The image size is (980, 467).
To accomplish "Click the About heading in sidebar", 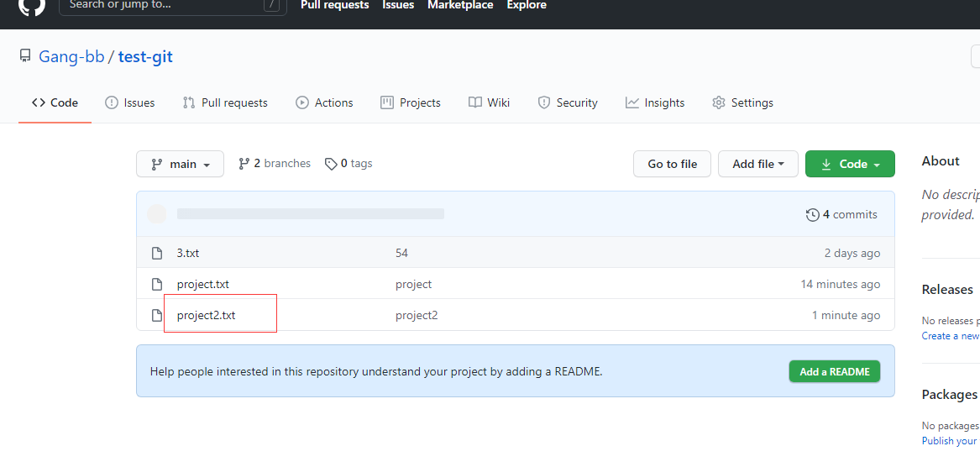I will 940,161.
